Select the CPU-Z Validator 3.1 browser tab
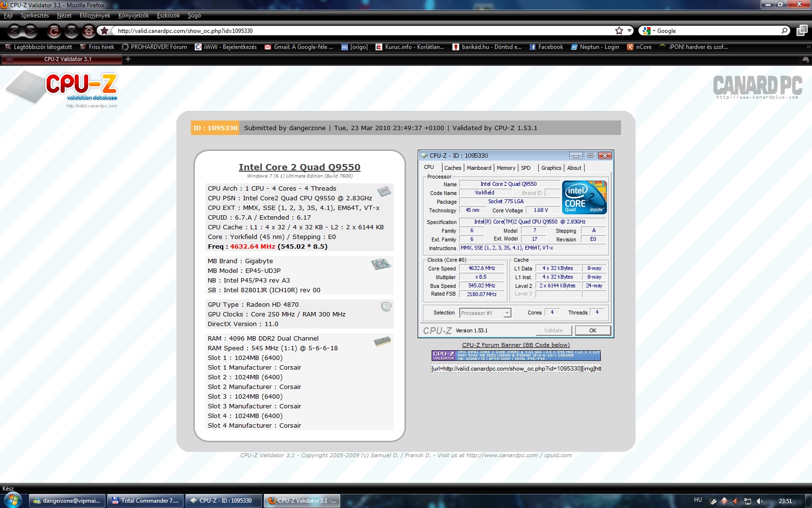Viewport: 812px width, 508px height. tap(61, 59)
